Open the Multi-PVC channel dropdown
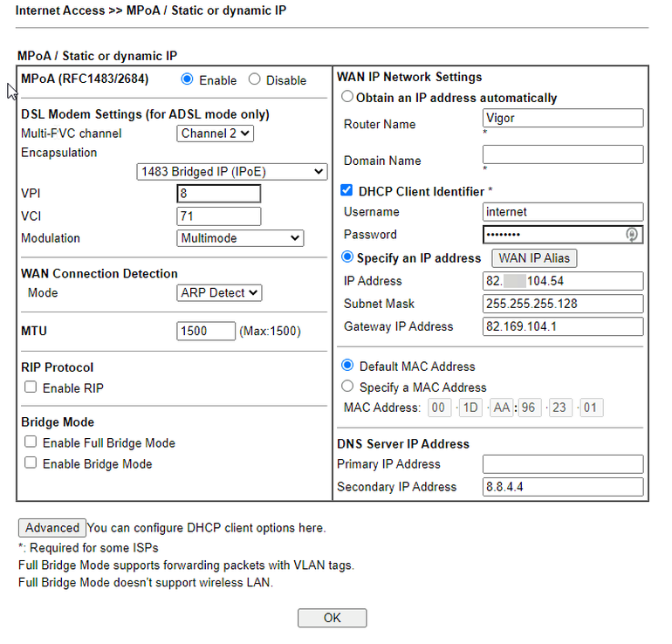 215,134
